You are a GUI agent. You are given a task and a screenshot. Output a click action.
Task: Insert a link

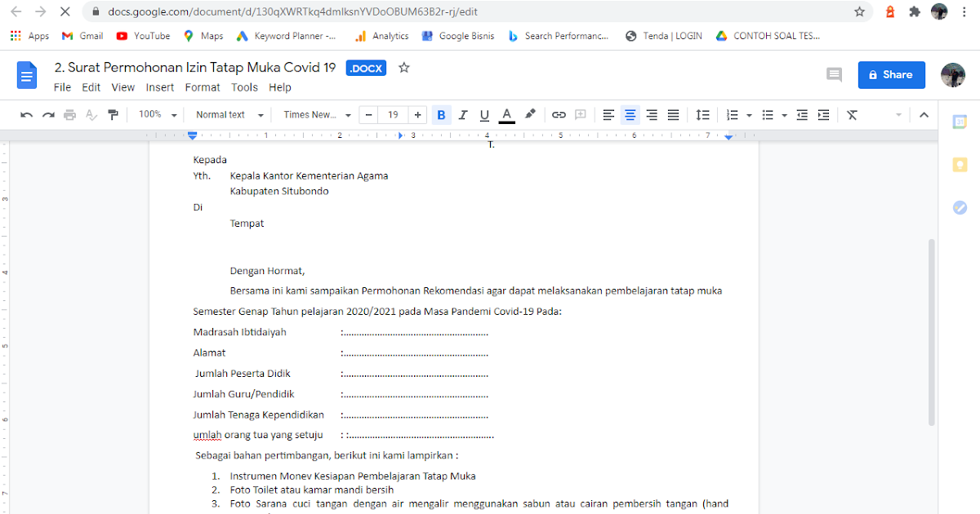[x=559, y=115]
